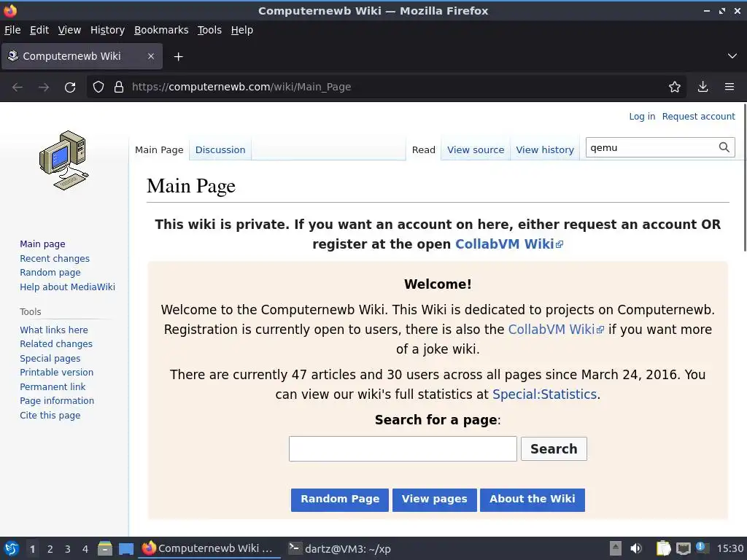Click Permanent link in Tools
The image size is (747, 560).
pyautogui.click(x=53, y=386)
